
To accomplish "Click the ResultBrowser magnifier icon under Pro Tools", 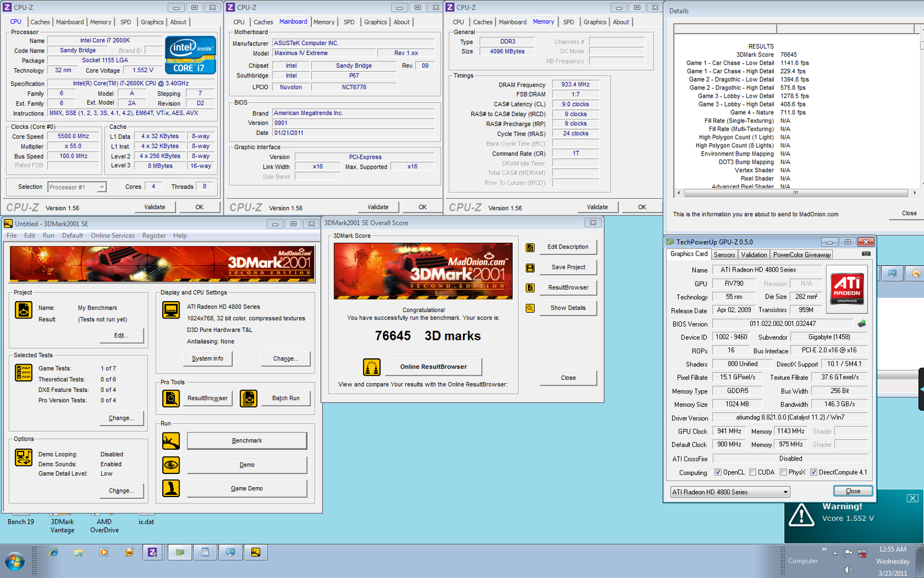I will [x=171, y=398].
